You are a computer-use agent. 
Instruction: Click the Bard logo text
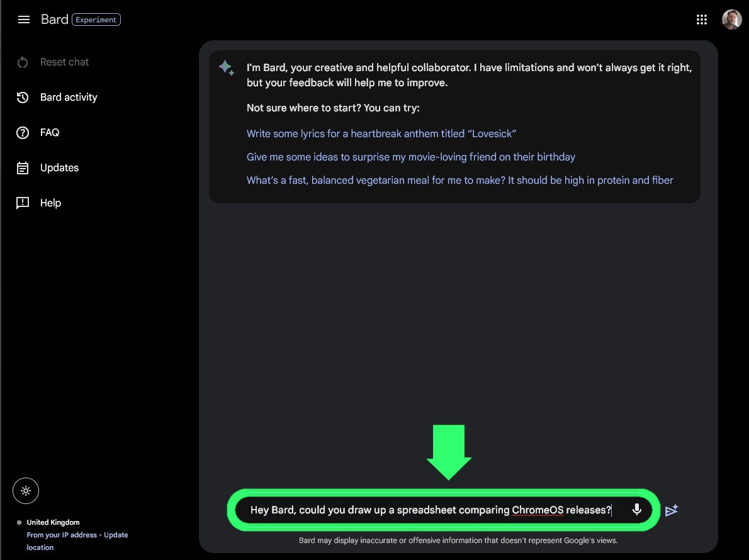[54, 20]
